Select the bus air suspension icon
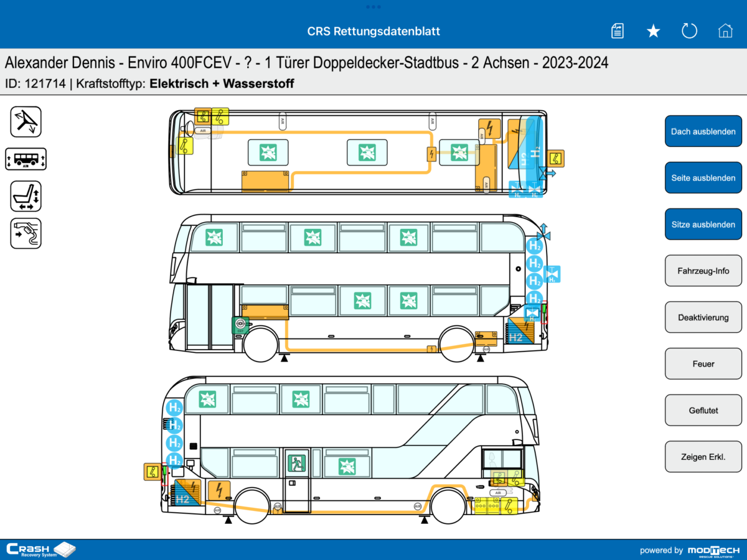747x560 pixels. (26, 159)
